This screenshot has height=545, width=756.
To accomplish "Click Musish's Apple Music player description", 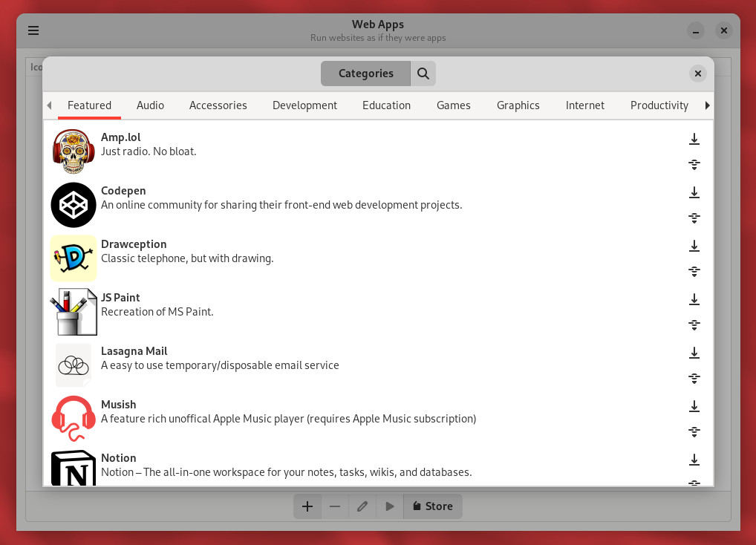I will tap(288, 419).
